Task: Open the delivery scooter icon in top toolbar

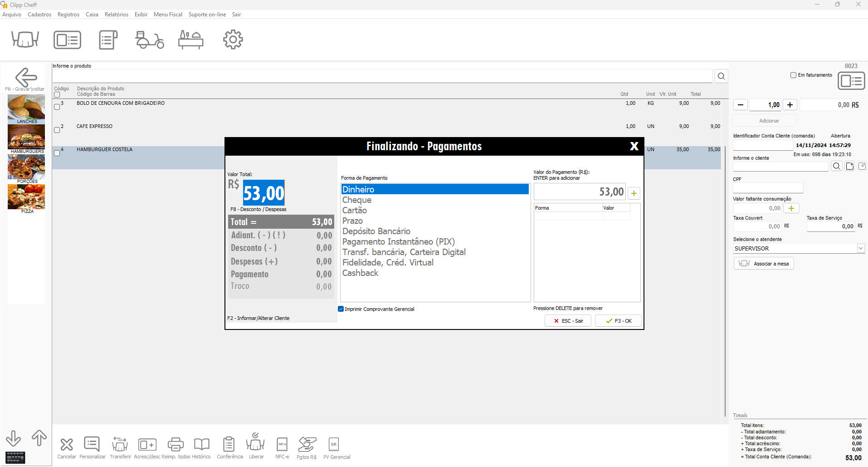Action: point(150,40)
